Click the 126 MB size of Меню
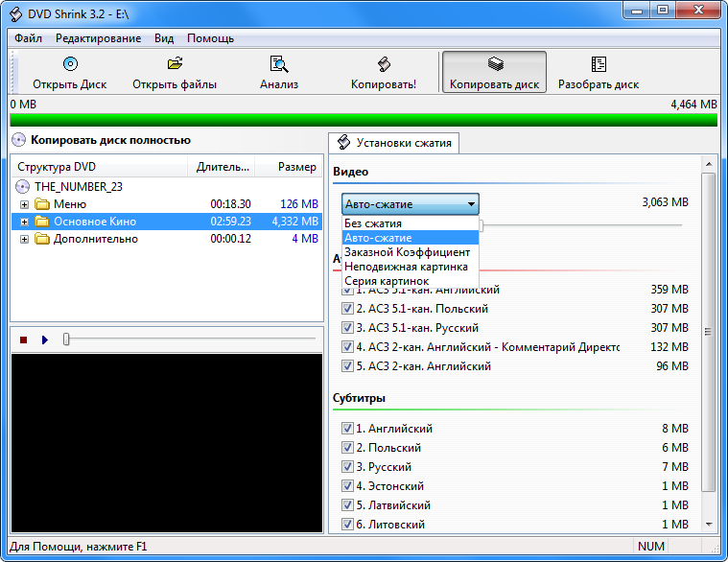Screen dimensions: 728x562 [299, 204]
